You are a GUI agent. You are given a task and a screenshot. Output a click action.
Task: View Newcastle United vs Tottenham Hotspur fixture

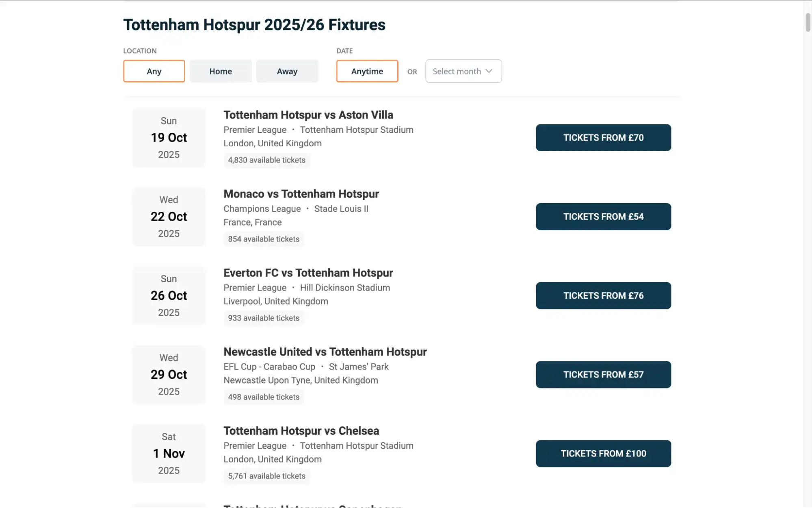click(x=325, y=352)
